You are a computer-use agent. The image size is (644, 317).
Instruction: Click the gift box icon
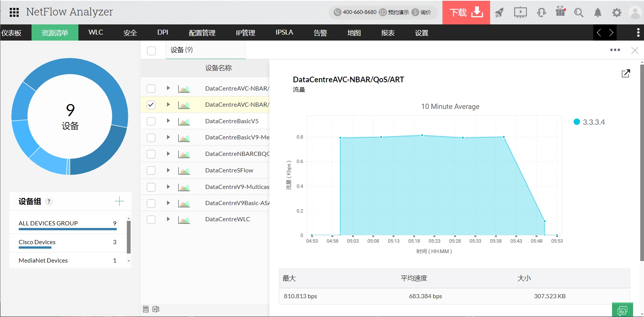coord(560,12)
